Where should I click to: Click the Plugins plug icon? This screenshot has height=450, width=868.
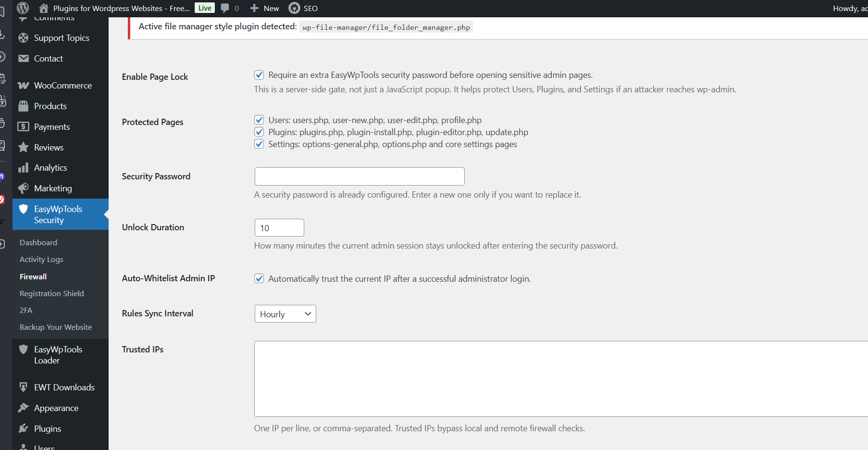click(x=23, y=429)
